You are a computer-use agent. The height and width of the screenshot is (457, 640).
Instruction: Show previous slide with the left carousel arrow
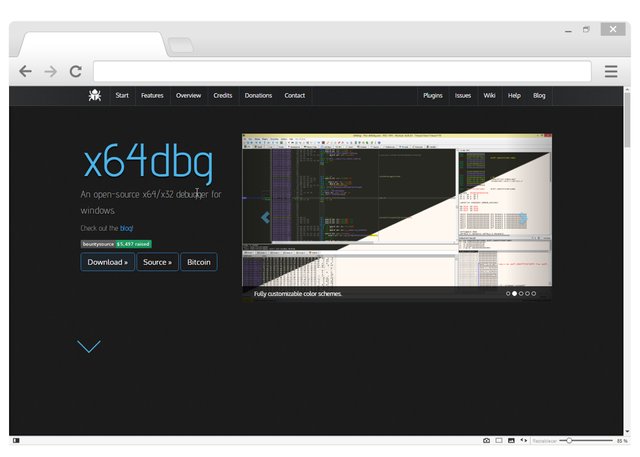[x=265, y=217]
